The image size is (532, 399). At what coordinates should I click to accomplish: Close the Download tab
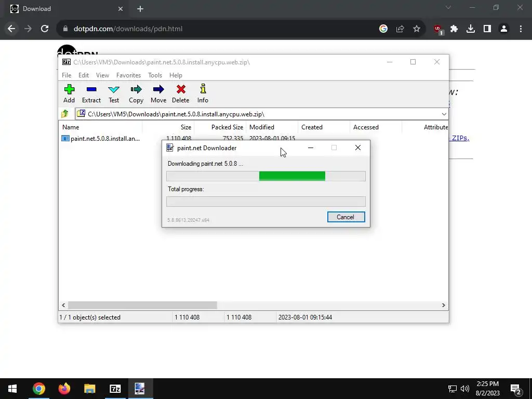pyautogui.click(x=121, y=9)
